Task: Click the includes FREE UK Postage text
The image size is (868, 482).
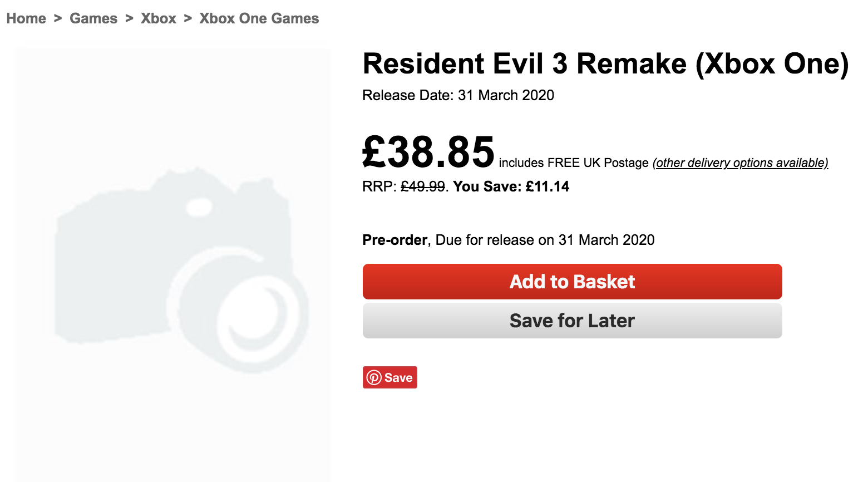Action: pos(574,163)
